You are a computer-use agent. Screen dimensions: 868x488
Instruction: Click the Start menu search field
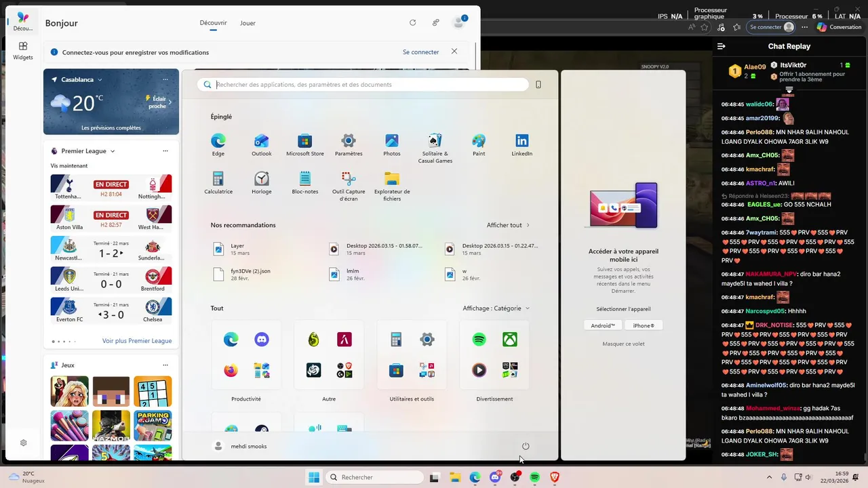pos(363,85)
